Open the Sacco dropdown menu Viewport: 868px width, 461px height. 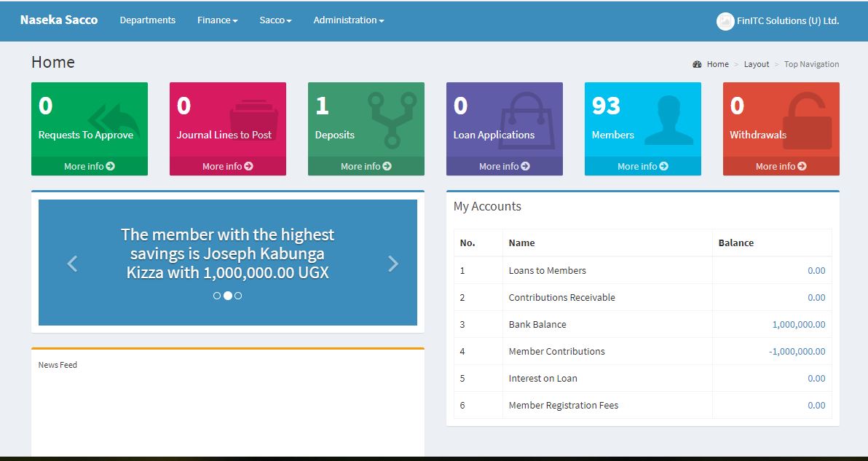click(x=275, y=20)
